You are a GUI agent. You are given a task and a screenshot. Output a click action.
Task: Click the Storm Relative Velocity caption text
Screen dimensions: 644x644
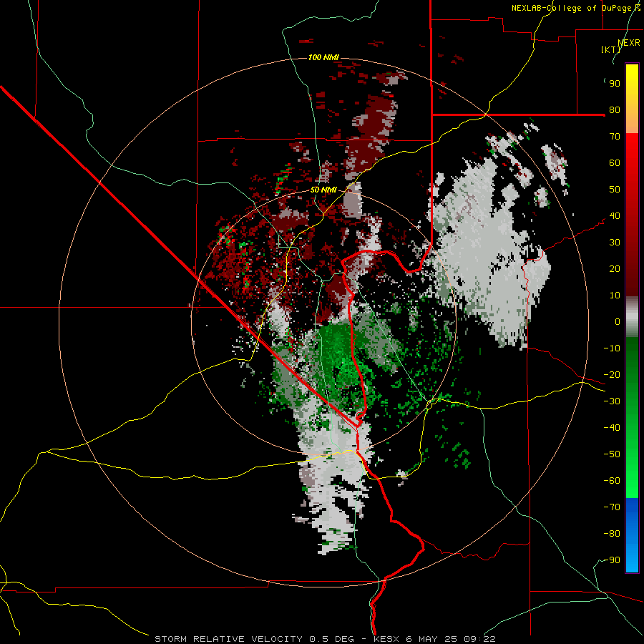point(325,639)
